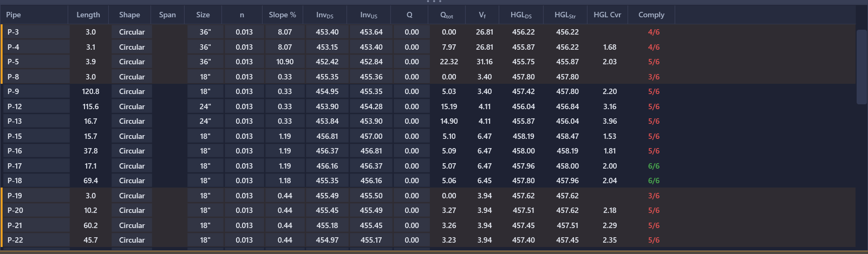Image resolution: width=868 pixels, height=254 pixels.
Task: Click InvUS value 457.00 for P-15
Action: (x=371, y=136)
